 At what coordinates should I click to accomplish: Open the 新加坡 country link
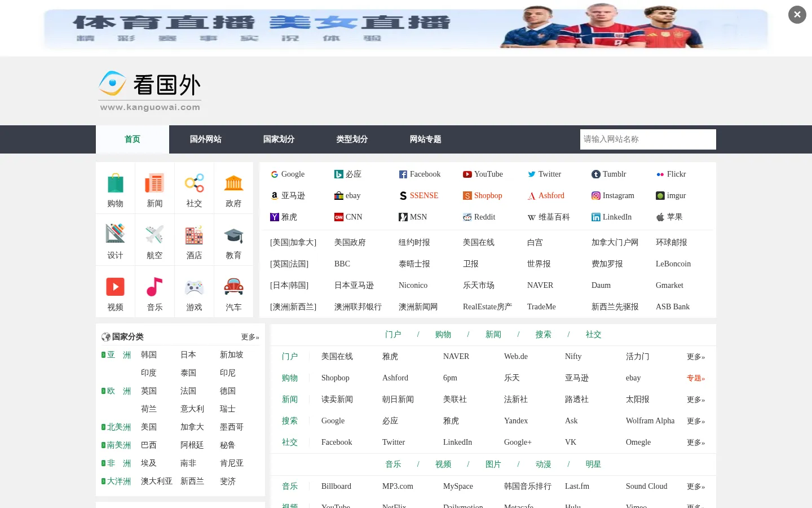click(232, 355)
